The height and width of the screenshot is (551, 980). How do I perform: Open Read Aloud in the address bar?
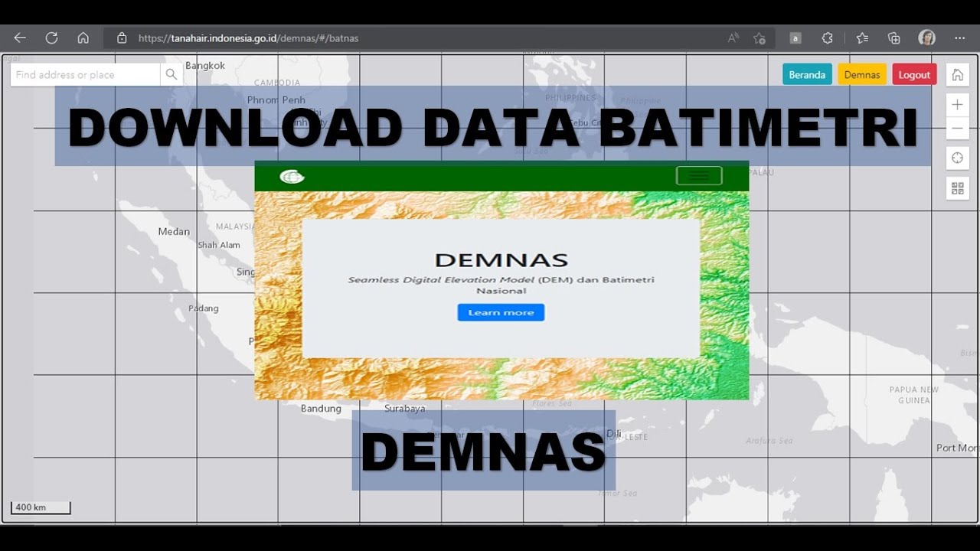[733, 37]
